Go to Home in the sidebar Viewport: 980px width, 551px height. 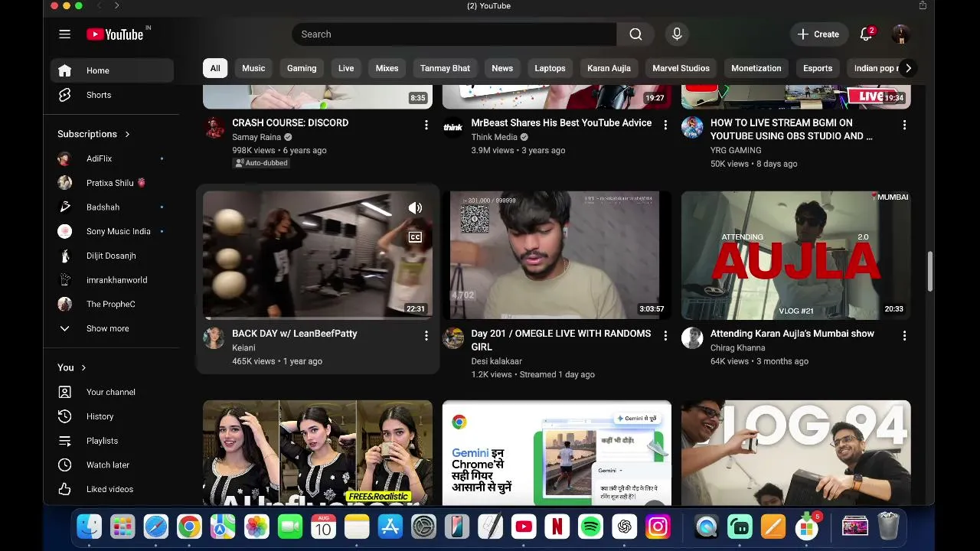pyautogui.click(x=112, y=70)
